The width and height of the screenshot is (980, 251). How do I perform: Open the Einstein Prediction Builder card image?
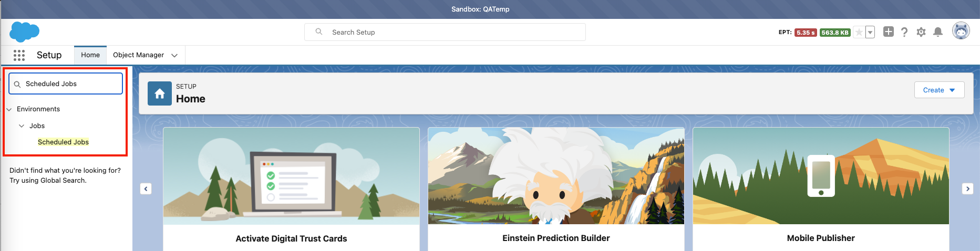pos(556,176)
